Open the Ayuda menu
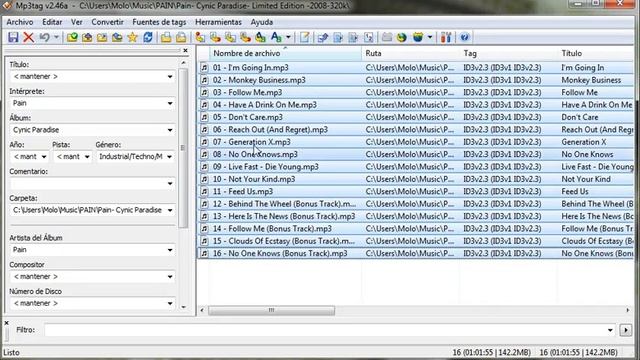 tap(262, 22)
